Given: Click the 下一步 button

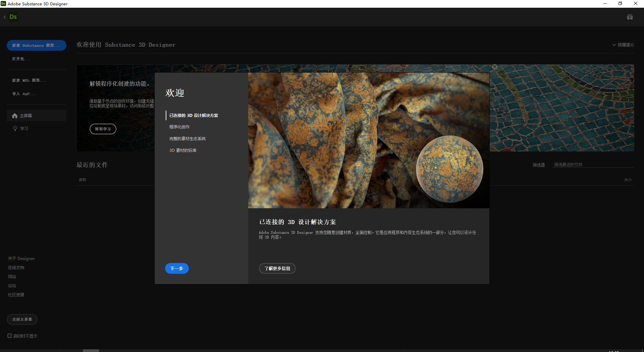Looking at the screenshot, I should 177,268.
